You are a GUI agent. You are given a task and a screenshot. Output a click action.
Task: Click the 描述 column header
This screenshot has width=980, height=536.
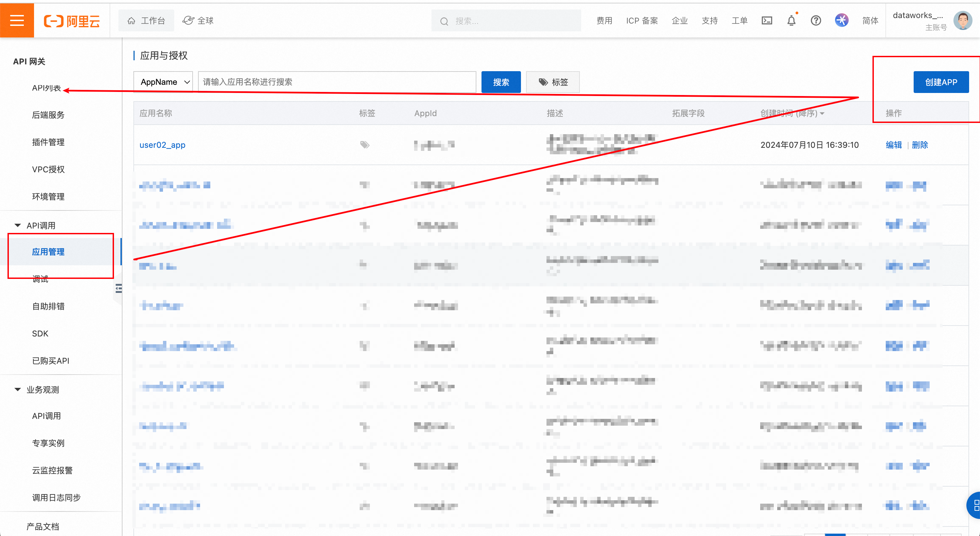click(x=555, y=113)
